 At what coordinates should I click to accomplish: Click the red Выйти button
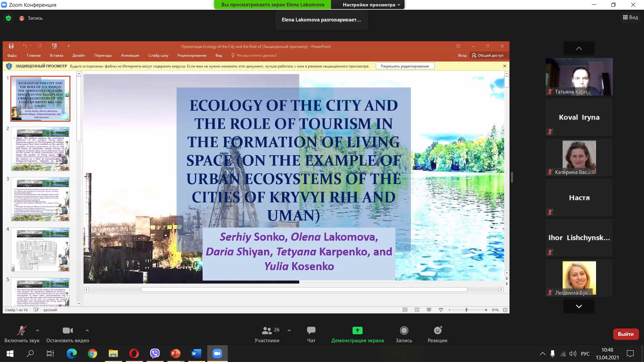[626, 334]
